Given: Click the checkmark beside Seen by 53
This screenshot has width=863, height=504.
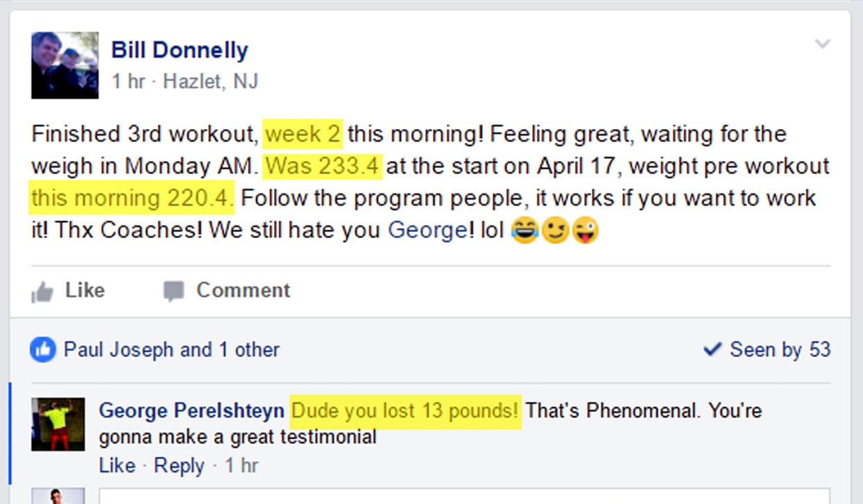Looking at the screenshot, I should 712,349.
